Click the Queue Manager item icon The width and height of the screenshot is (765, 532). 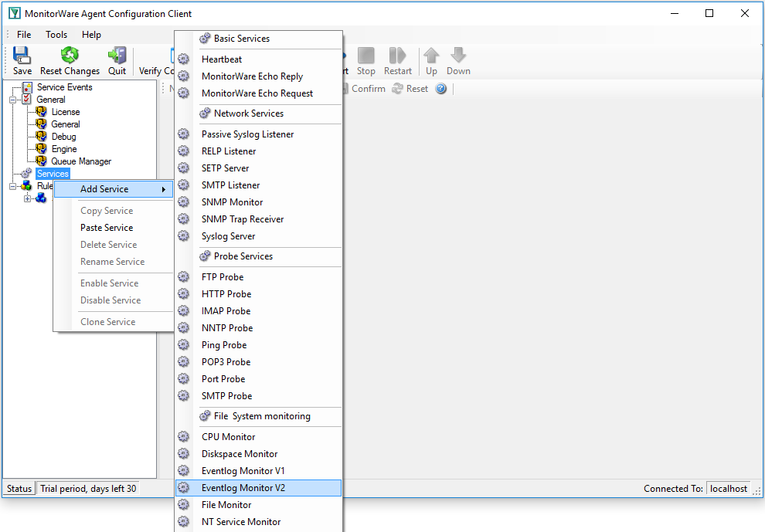click(42, 161)
